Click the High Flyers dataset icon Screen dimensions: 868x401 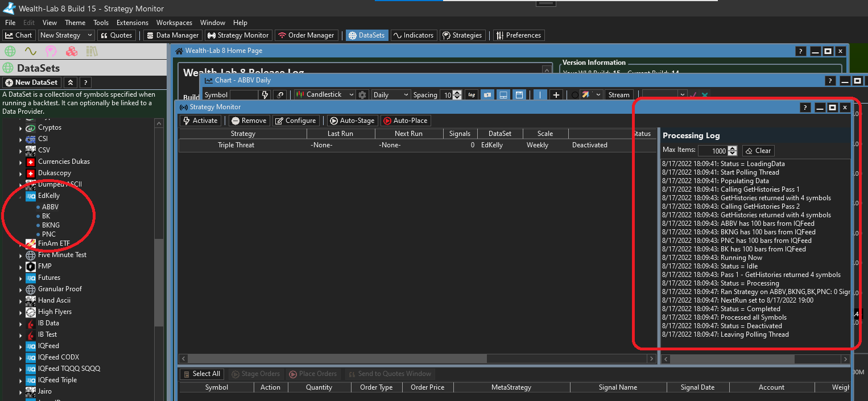tap(31, 312)
